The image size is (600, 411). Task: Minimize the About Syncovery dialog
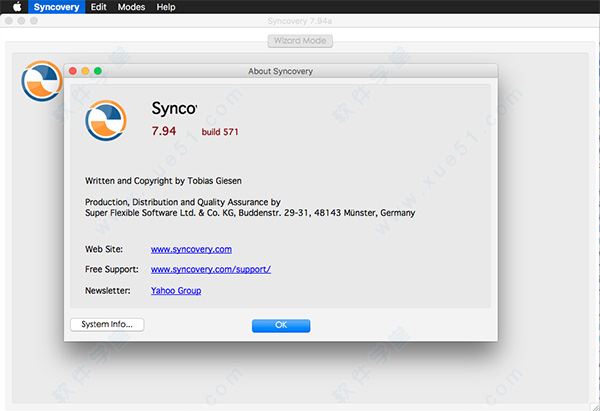(85, 71)
